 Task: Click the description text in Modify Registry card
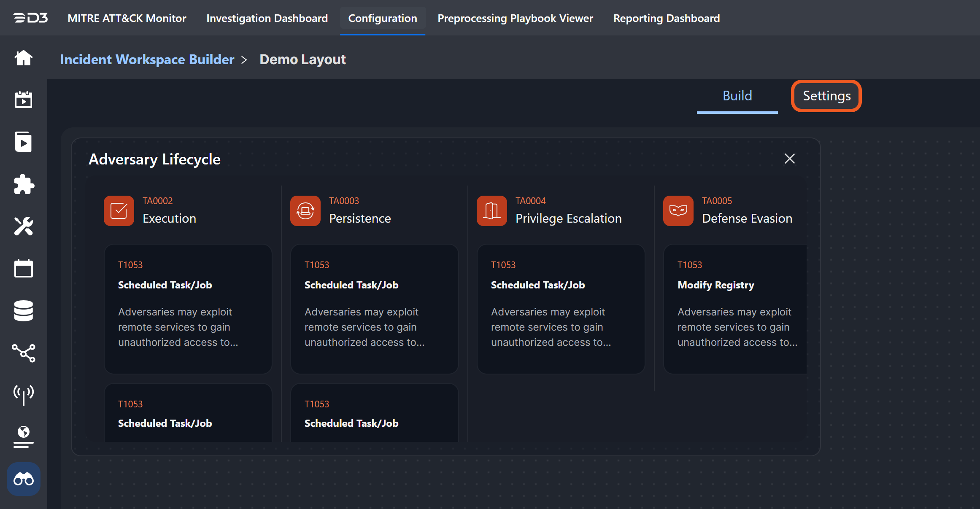pyautogui.click(x=737, y=327)
